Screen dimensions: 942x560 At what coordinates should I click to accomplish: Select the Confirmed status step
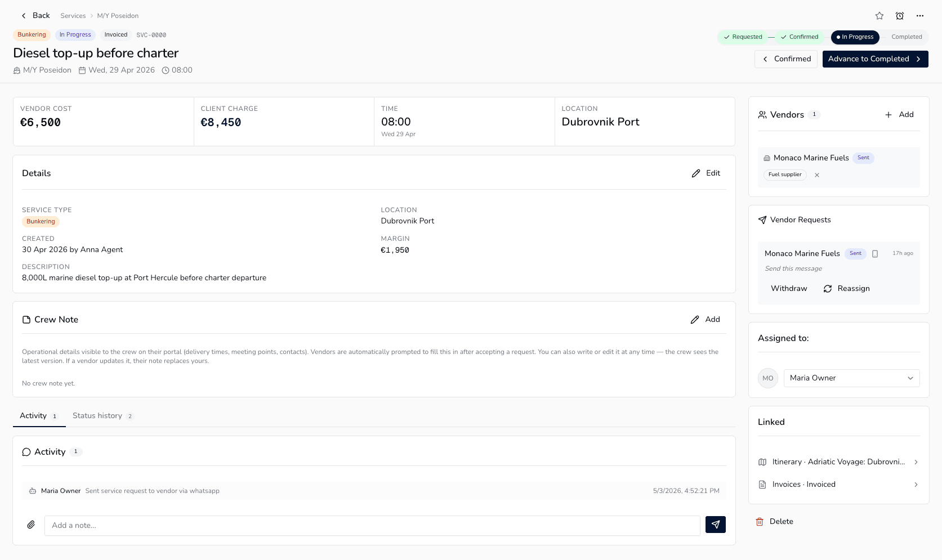799,37
